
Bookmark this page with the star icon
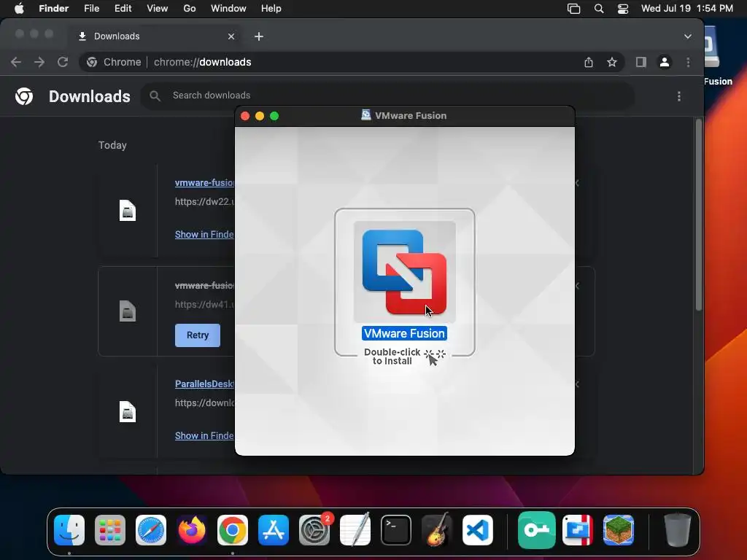[x=612, y=62]
